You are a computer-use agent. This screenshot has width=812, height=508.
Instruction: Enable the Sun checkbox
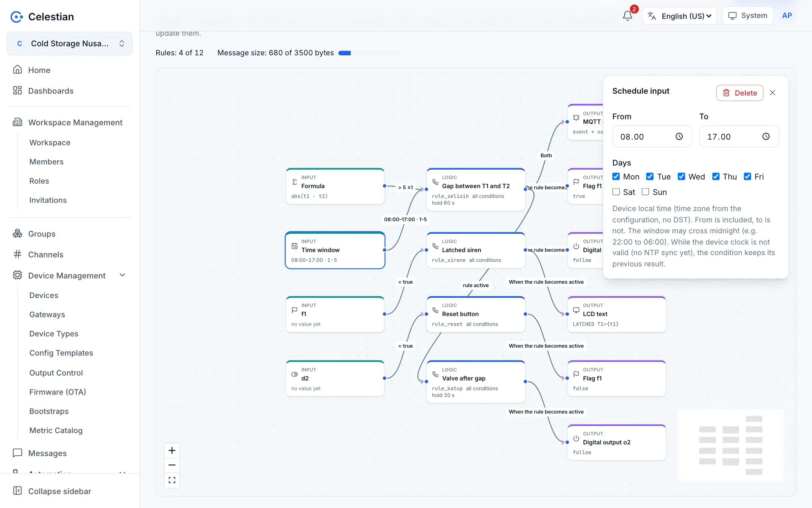(645, 192)
